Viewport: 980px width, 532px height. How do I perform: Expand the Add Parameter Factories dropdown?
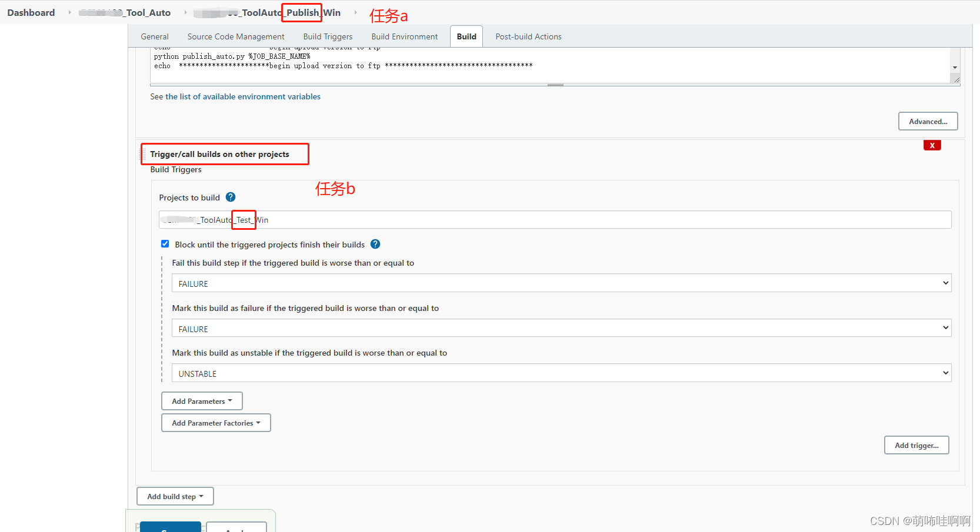(x=216, y=423)
